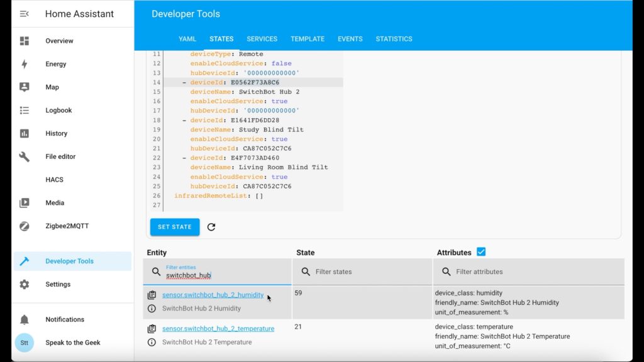Screen dimensions: 644x362
Task: Click the Filter entities input field
Action: coord(217,271)
